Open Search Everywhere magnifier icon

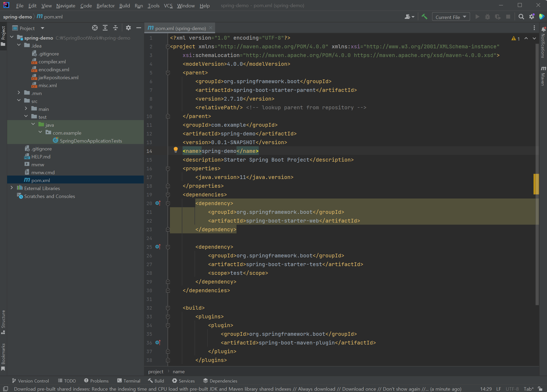(x=521, y=17)
